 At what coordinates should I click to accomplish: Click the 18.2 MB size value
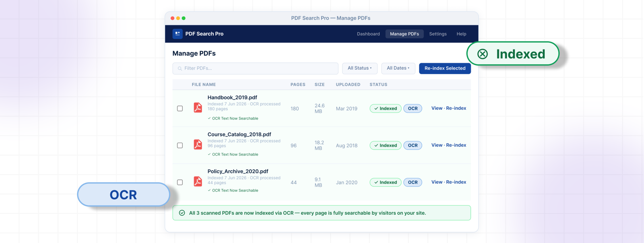[320, 146]
